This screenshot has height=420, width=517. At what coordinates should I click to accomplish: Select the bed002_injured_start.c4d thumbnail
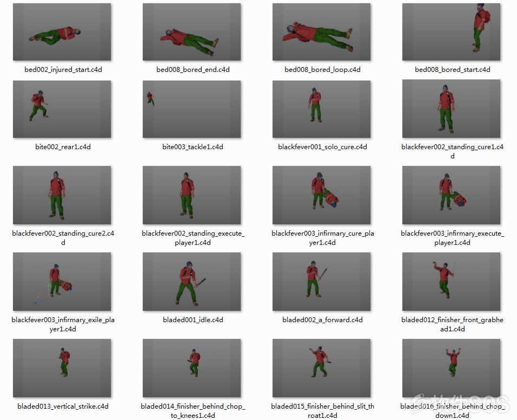[x=62, y=32]
